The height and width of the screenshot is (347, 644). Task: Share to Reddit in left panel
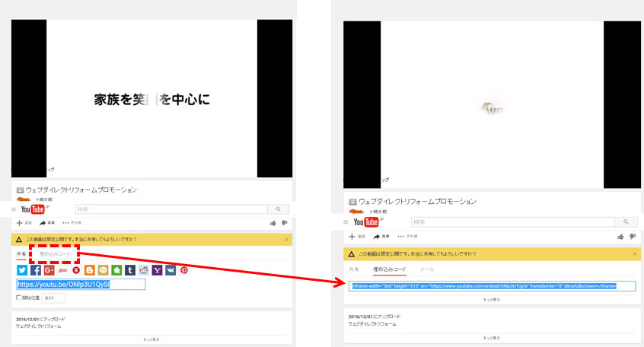pyautogui.click(x=144, y=270)
